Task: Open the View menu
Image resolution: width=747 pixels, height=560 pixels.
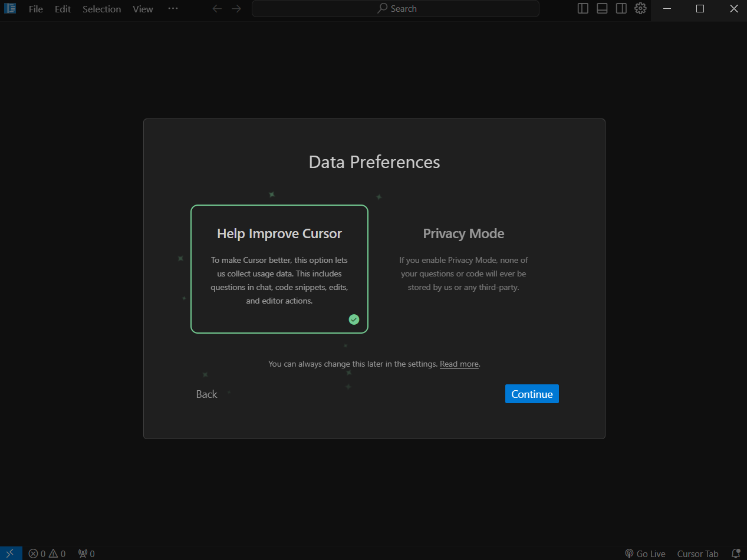Action: [143, 9]
